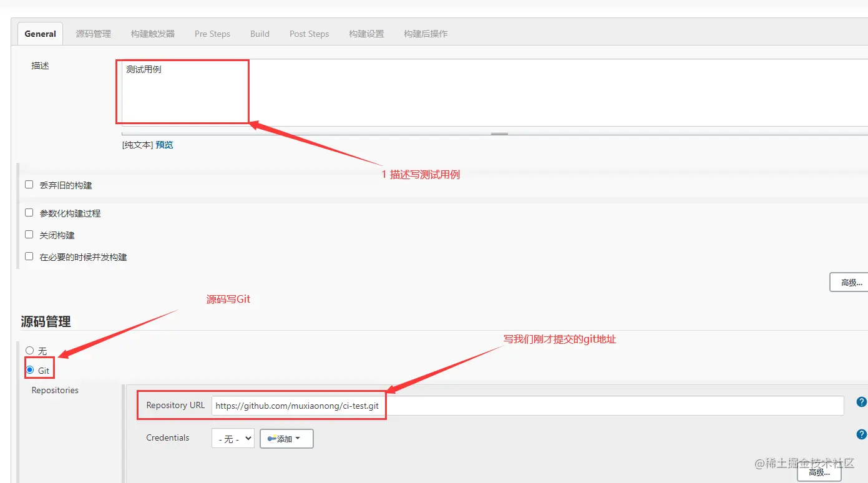This screenshot has width=868, height=483.
Task: Click the 预览 link
Action: (x=164, y=145)
